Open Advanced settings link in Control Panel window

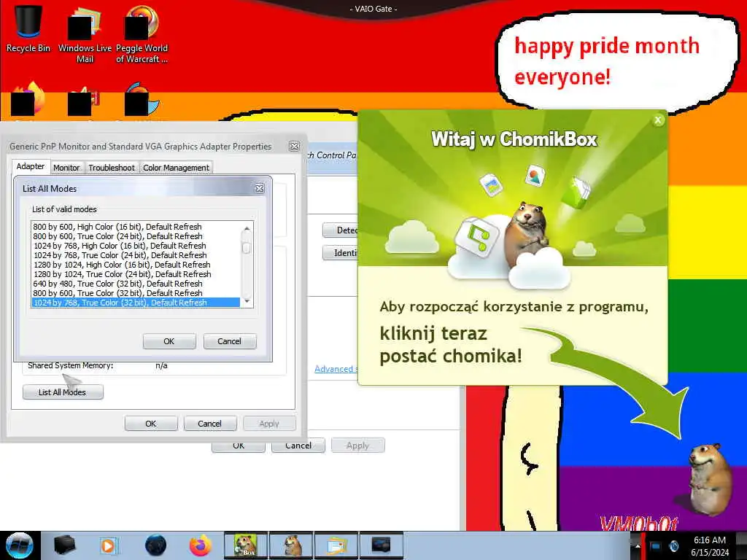pos(336,369)
